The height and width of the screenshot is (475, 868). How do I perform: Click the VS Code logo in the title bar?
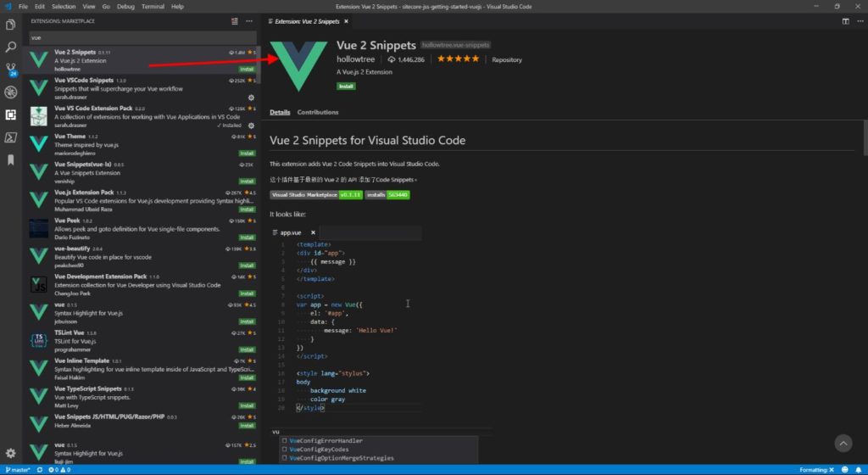[x=8, y=7]
